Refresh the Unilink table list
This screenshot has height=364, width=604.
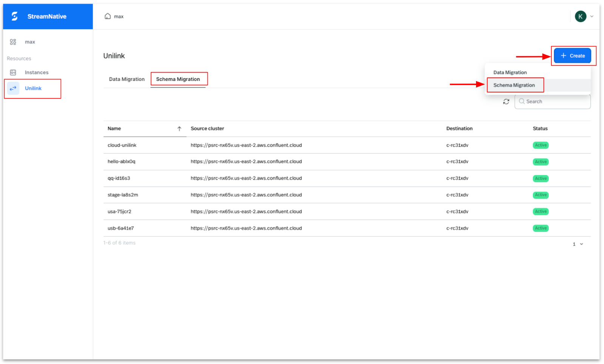pos(506,102)
